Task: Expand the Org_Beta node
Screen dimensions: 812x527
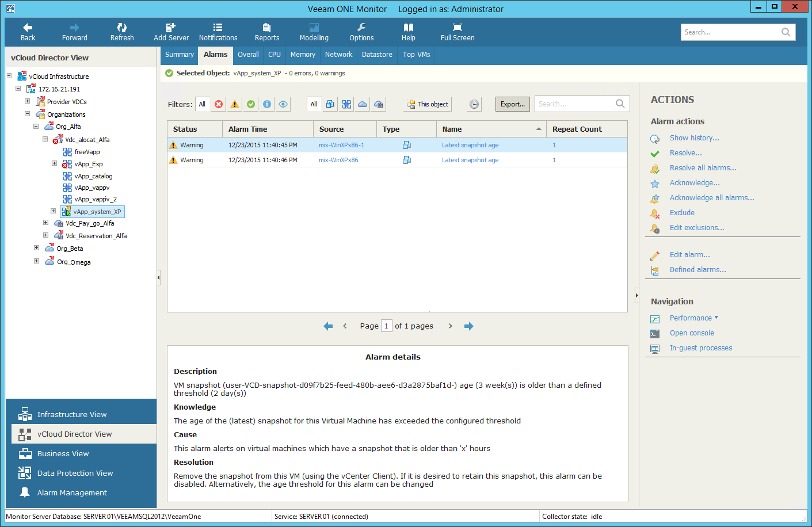Action: pos(36,248)
